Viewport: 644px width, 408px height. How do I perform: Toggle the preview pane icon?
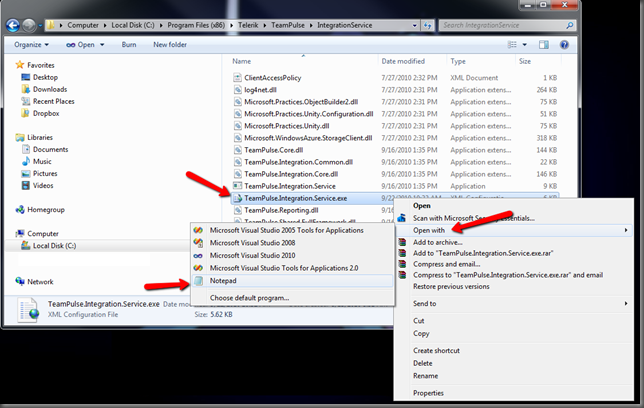pos(544,44)
